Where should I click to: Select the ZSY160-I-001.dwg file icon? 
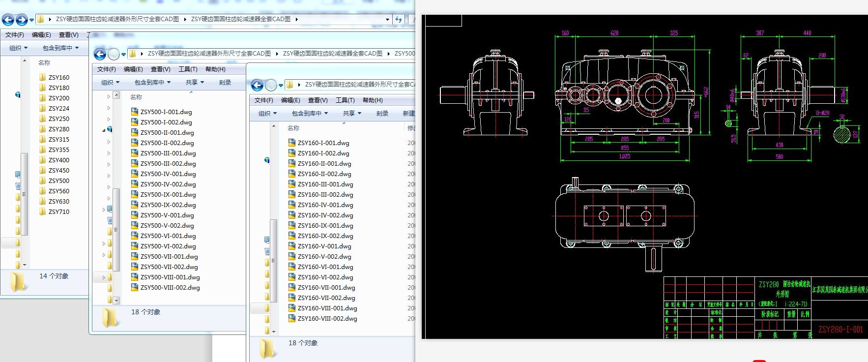[292, 143]
